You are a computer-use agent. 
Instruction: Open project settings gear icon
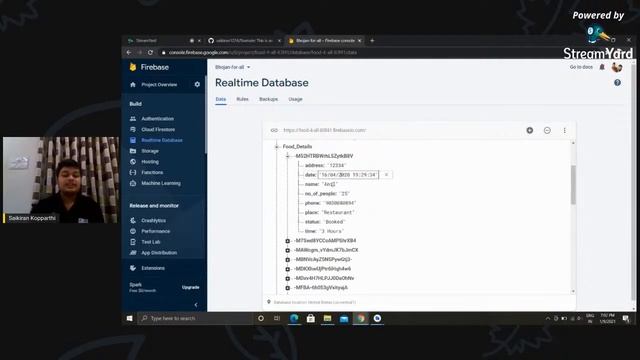[197, 84]
